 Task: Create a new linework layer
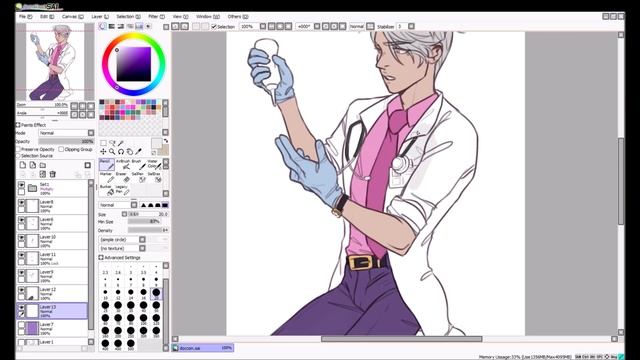point(33,165)
